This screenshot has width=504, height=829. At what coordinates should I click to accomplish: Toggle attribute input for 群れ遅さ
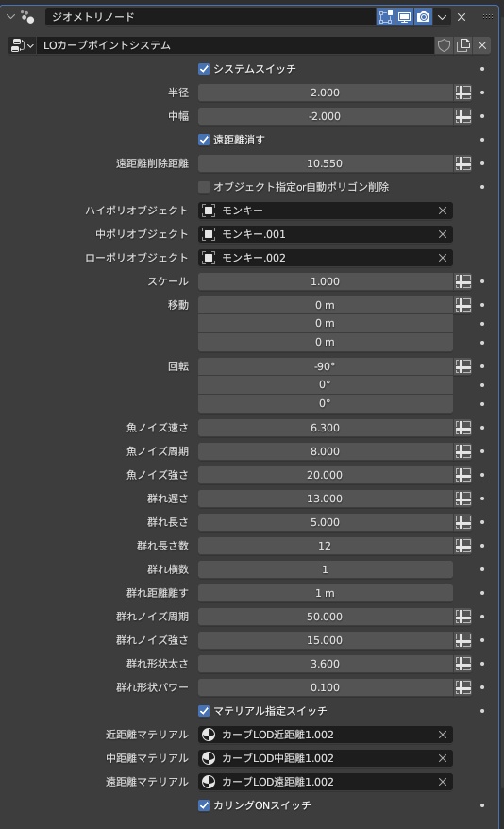point(463,499)
